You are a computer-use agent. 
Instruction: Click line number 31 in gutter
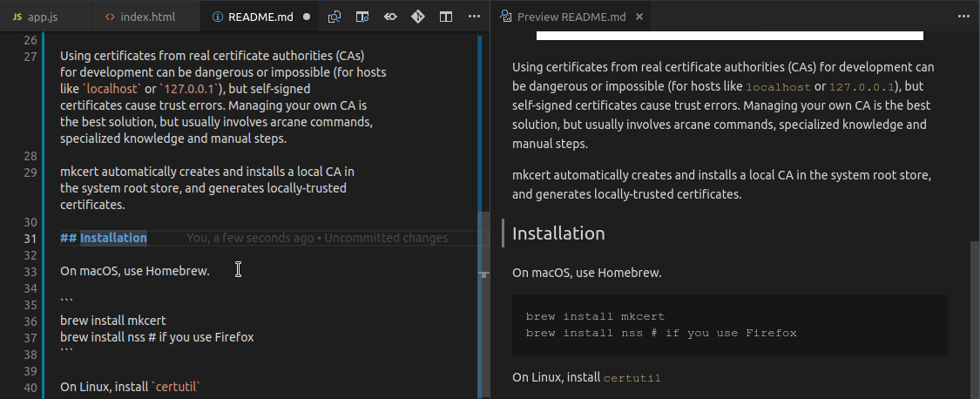[30, 239]
